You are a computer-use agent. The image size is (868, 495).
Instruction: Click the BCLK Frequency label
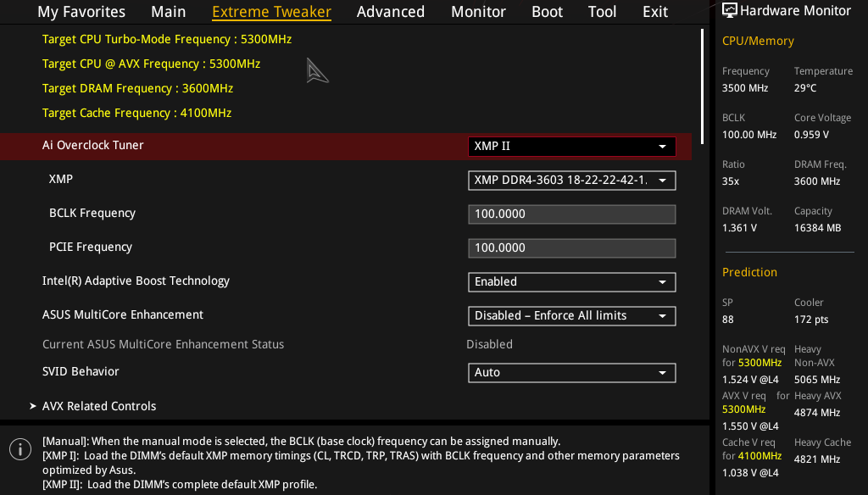click(92, 213)
